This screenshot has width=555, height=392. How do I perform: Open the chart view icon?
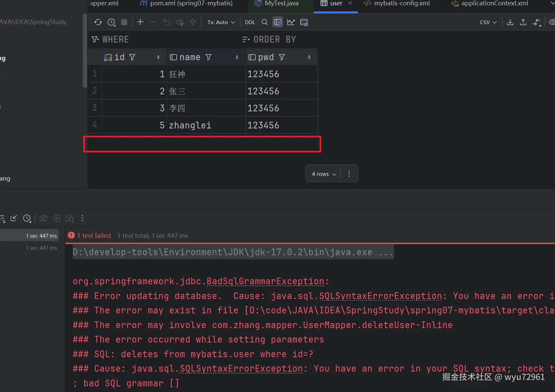pyautogui.click(x=291, y=22)
